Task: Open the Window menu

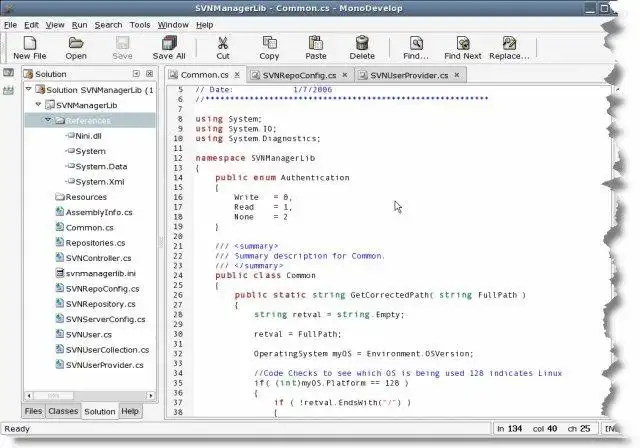Action: coord(173,25)
